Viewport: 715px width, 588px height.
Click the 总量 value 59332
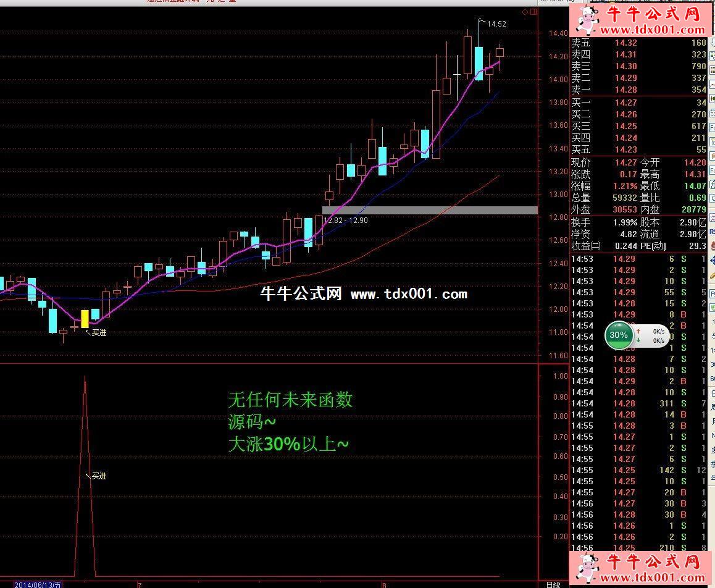point(625,198)
